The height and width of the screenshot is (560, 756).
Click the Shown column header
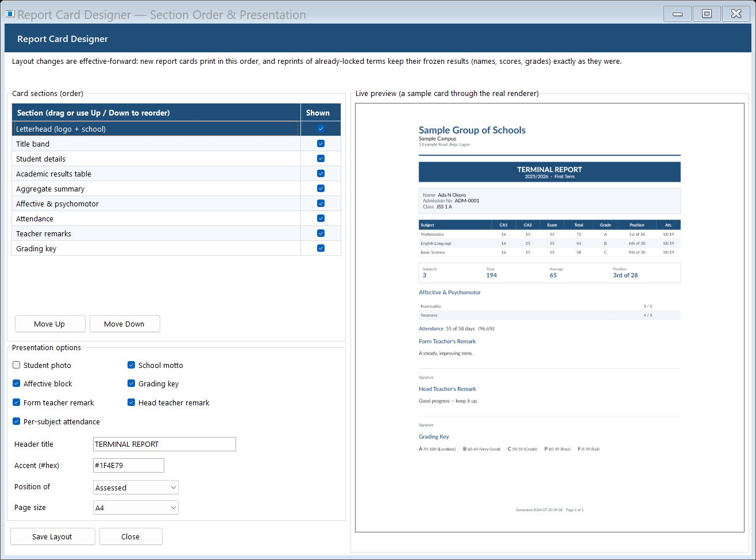[321, 113]
